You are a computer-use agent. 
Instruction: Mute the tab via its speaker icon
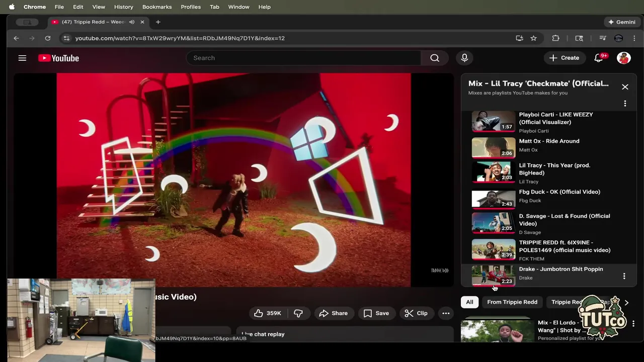point(132,22)
